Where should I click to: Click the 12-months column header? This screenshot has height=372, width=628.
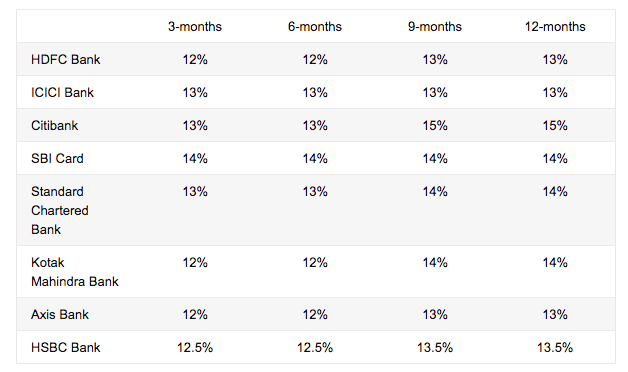pos(555,27)
